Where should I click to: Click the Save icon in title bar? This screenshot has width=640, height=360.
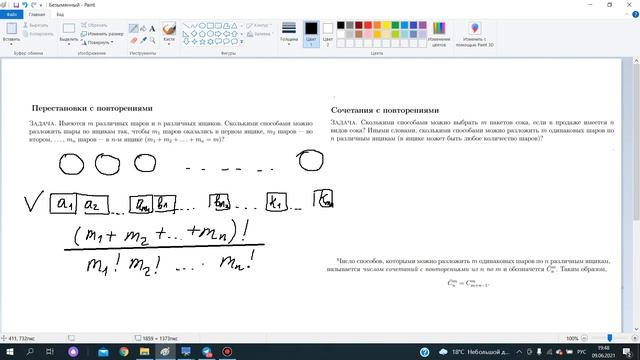tap(16, 5)
